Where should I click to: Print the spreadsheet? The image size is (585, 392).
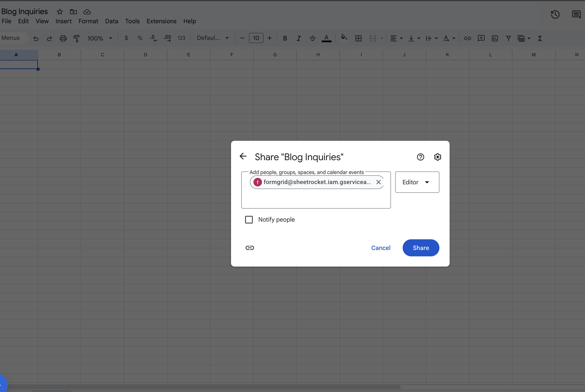click(63, 38)
